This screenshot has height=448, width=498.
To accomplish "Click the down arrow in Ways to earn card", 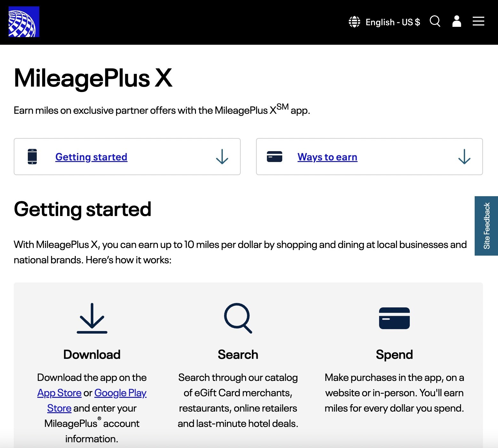I will tap(464, 157).
